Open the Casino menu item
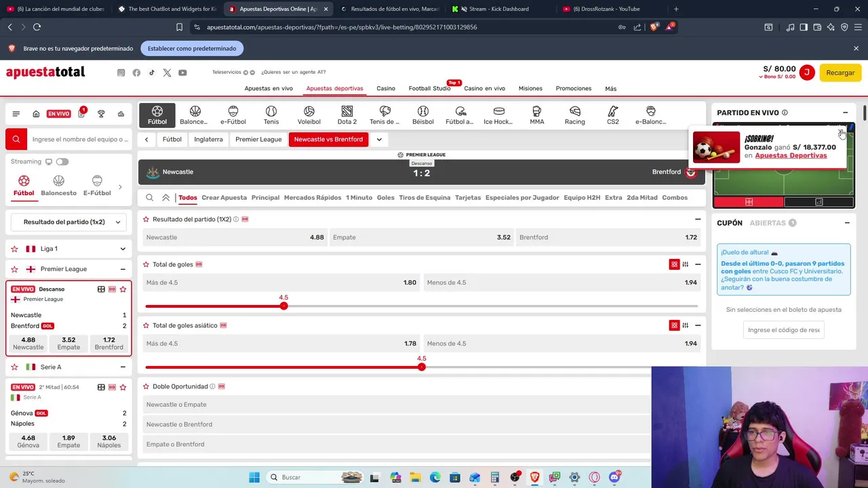The height and width of the screenshot is (488, 868). [386, 89]
